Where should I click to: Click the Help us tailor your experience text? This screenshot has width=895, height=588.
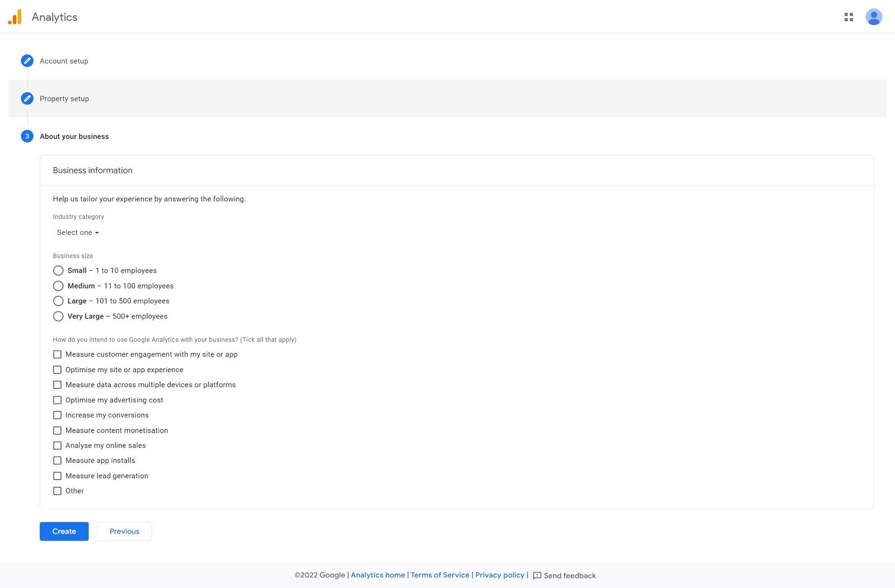(x=149, y=199)
